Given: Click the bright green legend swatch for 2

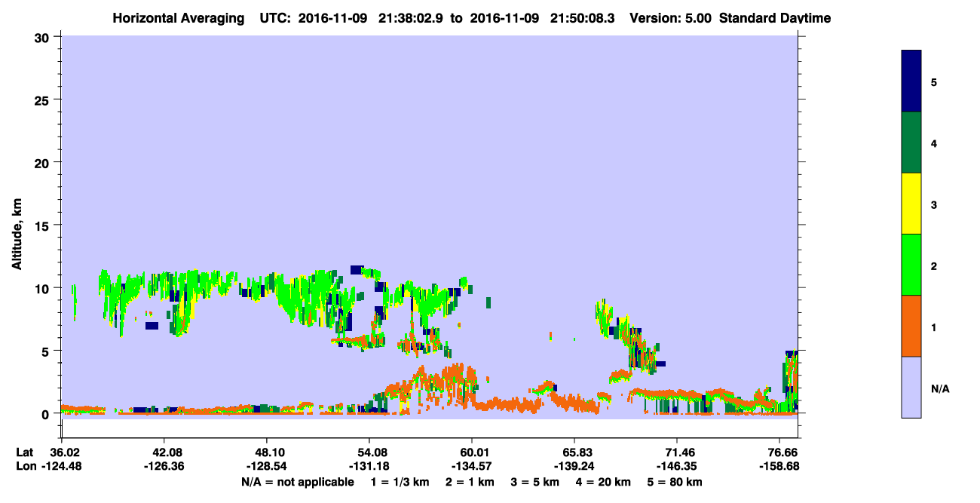Looking at the screenshot, I should (911, 265).
